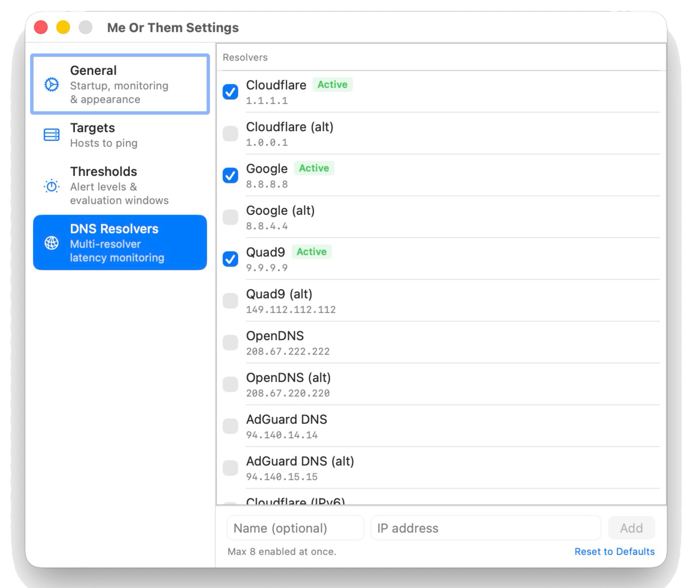Viewport: 700px width, 588px height.
Task: Click the Active badge next to Google
Action: (314, 168)
